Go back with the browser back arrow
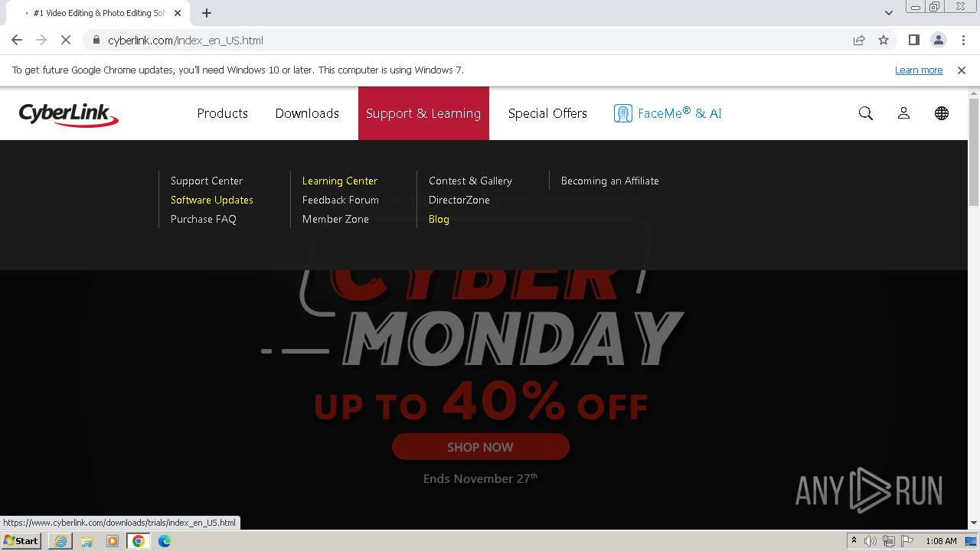Viewport: 980px width, 551px height. click(x=17, y=41)
